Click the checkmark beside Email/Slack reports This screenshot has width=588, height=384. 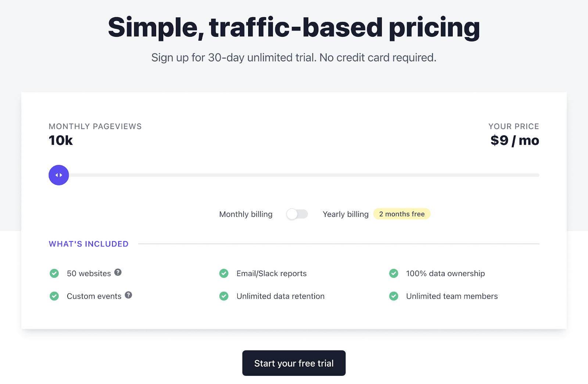click(224, 273)
